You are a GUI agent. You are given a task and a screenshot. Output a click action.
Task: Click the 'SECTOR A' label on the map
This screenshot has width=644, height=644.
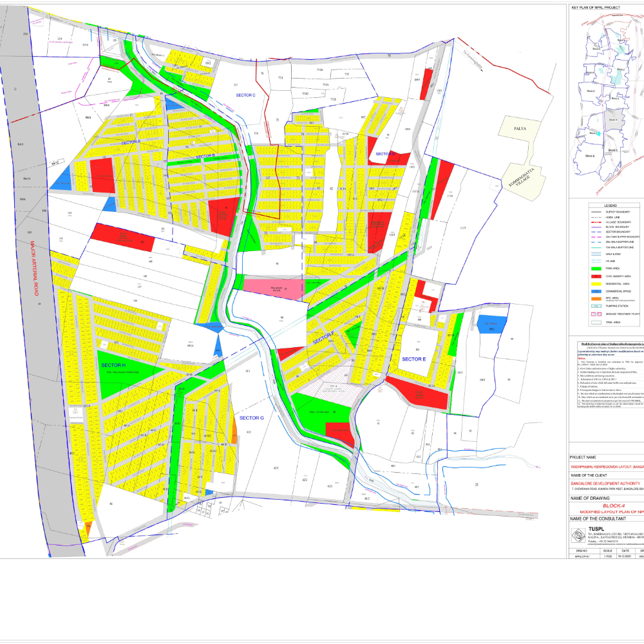131,142
